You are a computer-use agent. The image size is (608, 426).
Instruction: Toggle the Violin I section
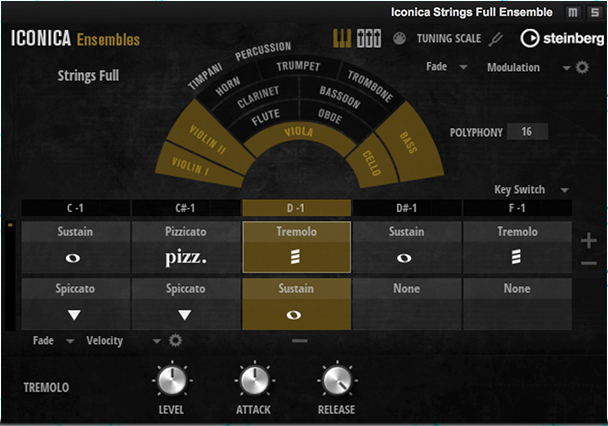click(190, 166)
